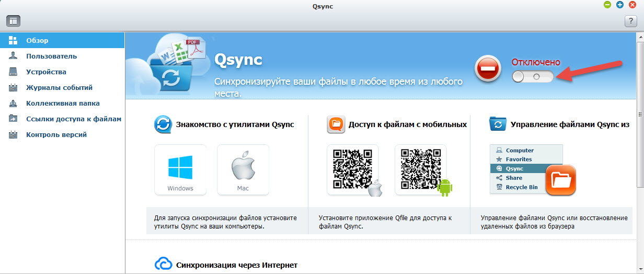Maximize the Qsync window
The image size is (644, 274).
pyautogui.click(x=620, y=5)
